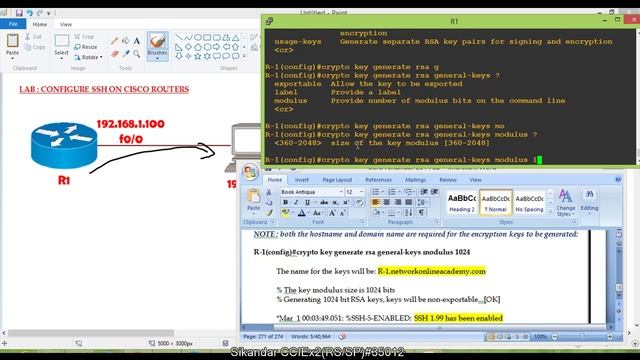Apply the Heading 2 style in Word
This screenshot has height=360, width=640.
tap(462, 202)
